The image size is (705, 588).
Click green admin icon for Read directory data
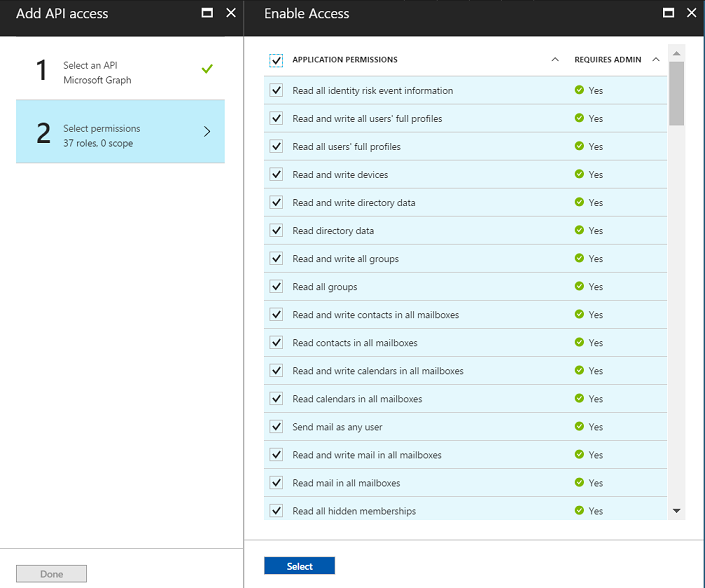pos(579,230)
